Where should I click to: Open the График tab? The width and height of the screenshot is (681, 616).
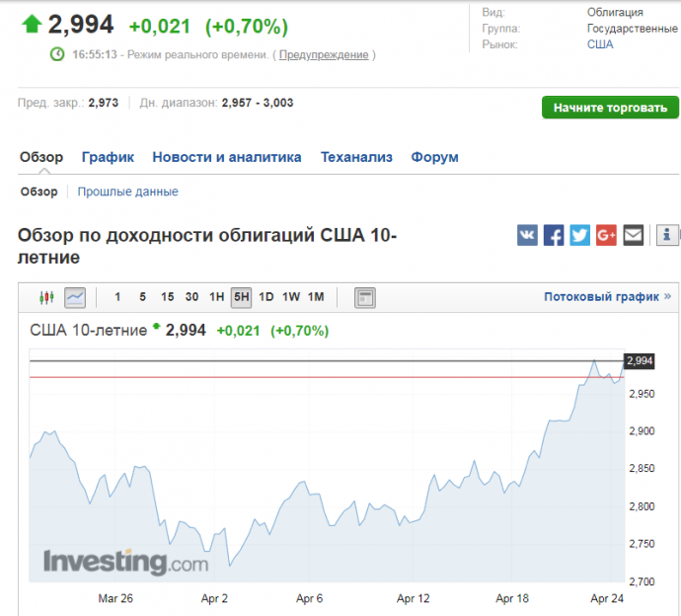point(108,157)
